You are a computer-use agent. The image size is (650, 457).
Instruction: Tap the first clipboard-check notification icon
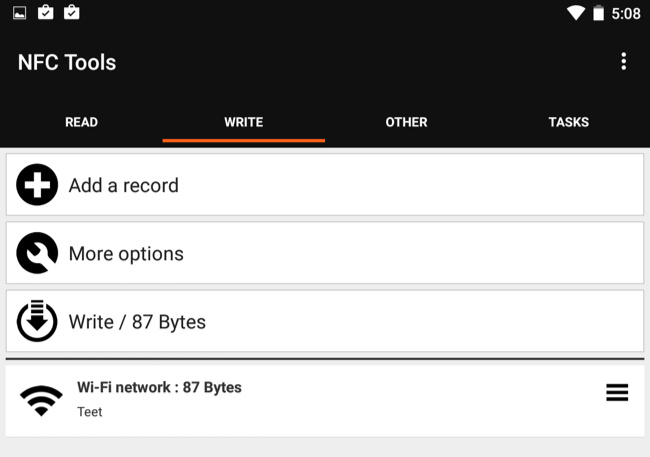[46, 13]
